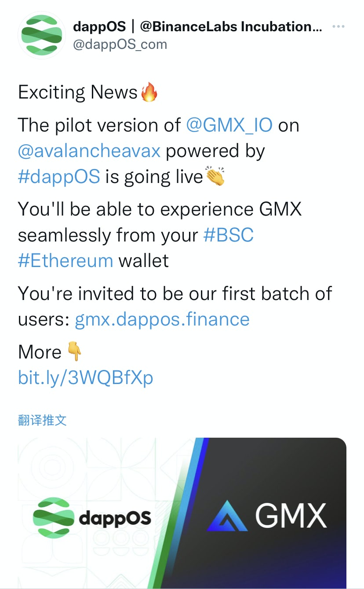Image resolution: width=364 pixels, height=589 pixels.
Task: Click the blue GMX triangle logo
Action: coord(228,516)
